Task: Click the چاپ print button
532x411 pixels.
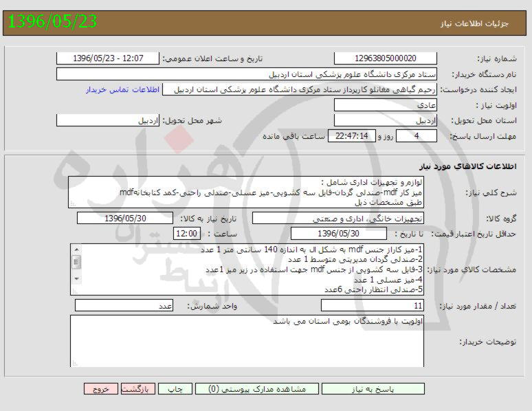Action: pos(175,389)
